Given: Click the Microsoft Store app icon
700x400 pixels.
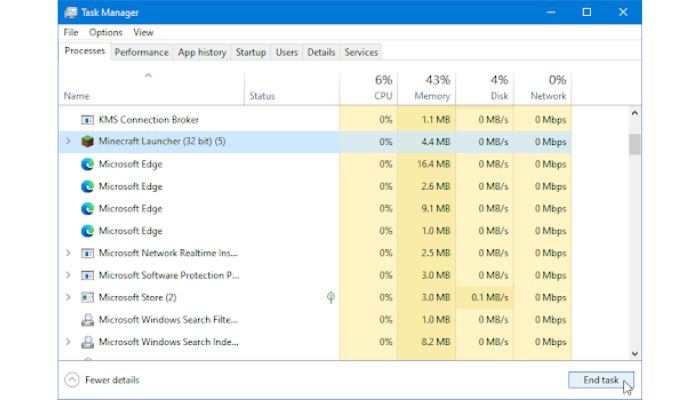Looking at the screenshot, I should pos(88,297).
